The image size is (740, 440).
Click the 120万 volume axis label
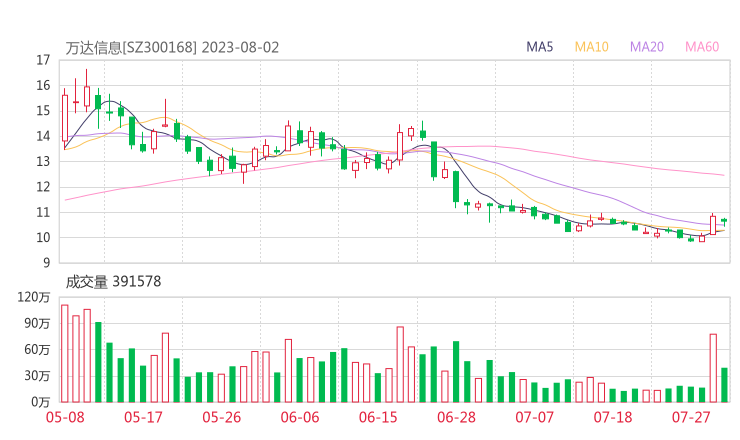pyautogui.click(x=34, y=297)
